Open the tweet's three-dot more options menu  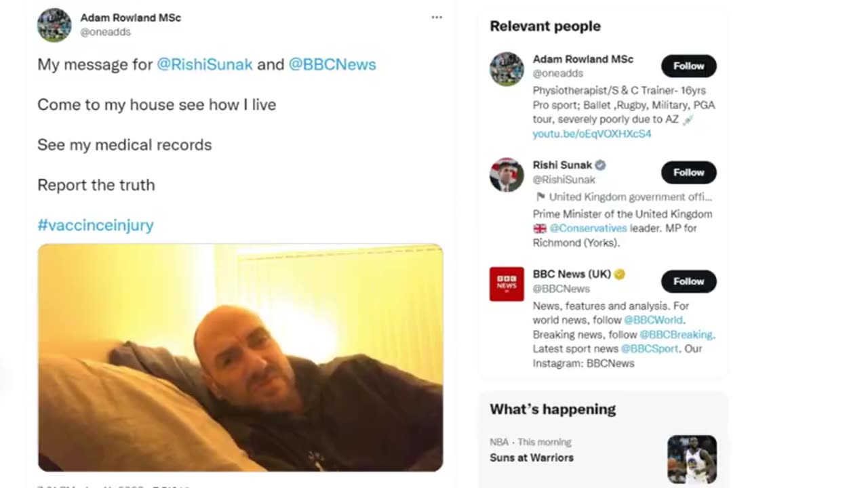pyautogui.click(x=437, y=17)
